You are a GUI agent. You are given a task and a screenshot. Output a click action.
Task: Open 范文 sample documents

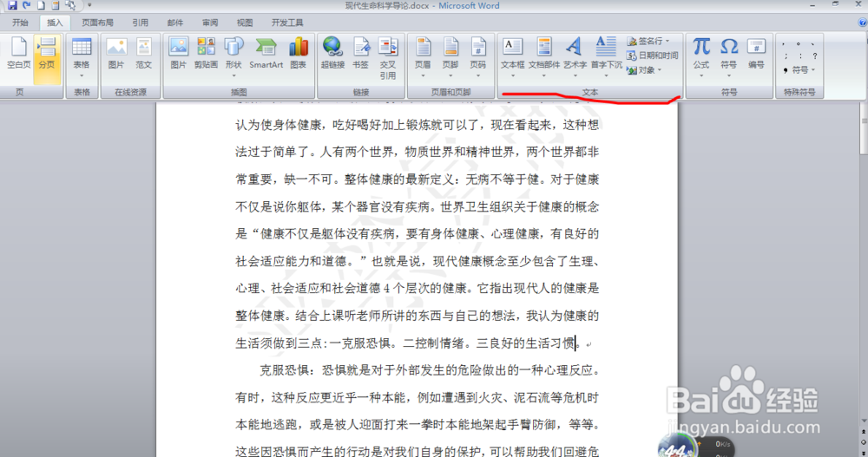click(x=143, y=54)
